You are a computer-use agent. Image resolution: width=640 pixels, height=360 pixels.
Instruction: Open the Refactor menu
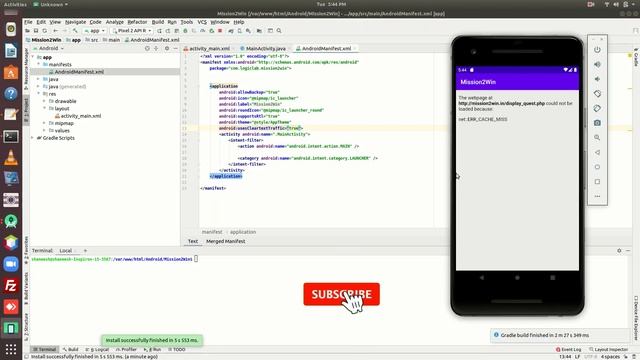tap(137, 22)
